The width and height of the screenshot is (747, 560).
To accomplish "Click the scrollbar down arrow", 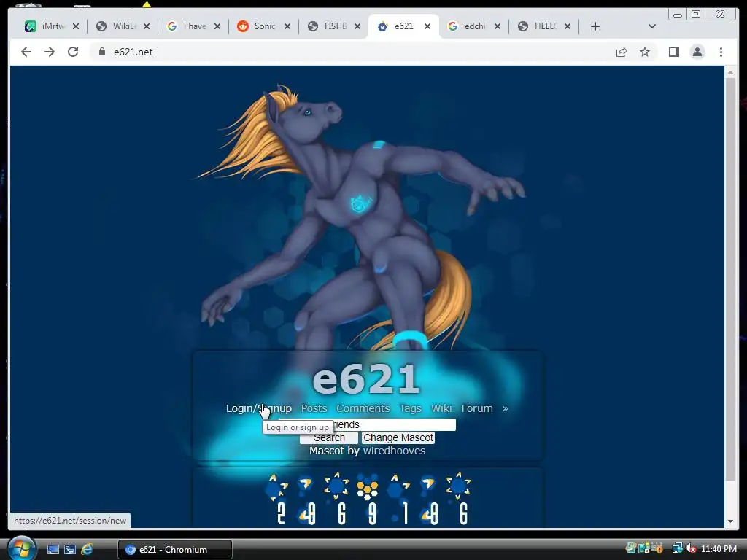I will pos(730,521).
